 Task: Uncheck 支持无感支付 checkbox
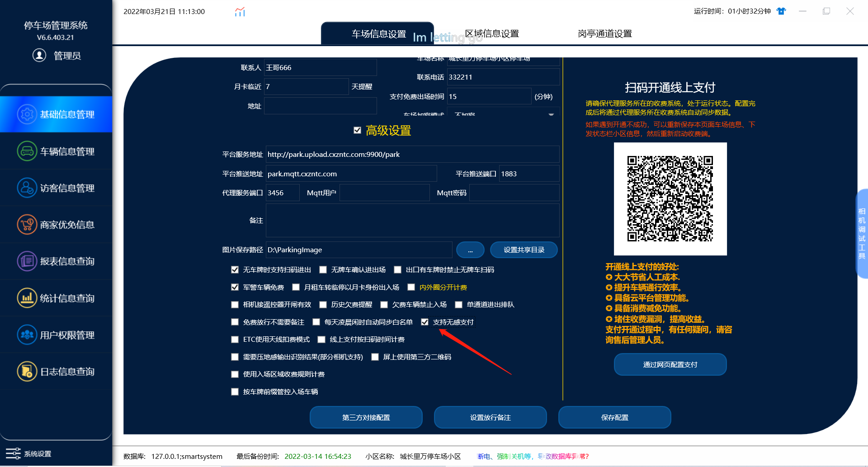click(425, 322)
